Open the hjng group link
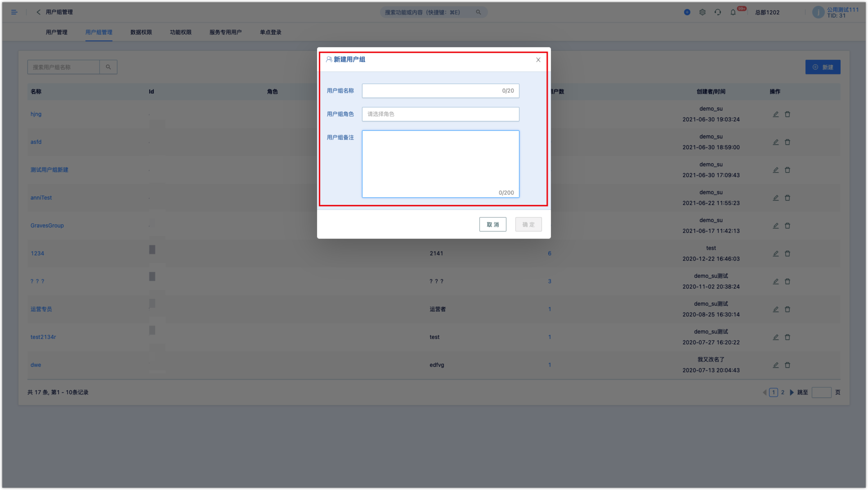868x490 pixels. (36, 114)
